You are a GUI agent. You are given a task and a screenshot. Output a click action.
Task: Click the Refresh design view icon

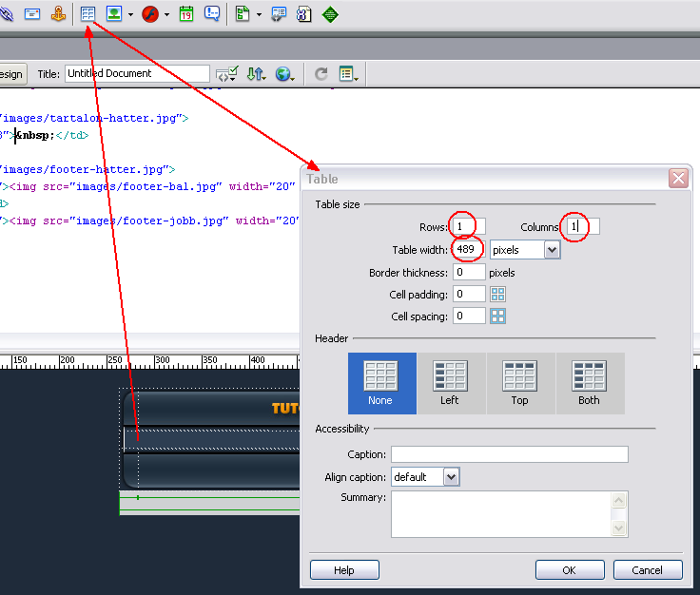click(x=321, y=74)
